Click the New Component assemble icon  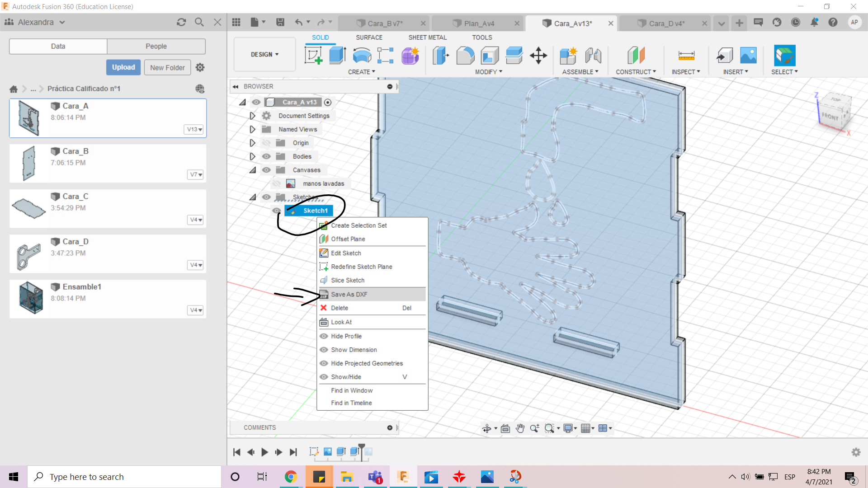coord(568,56)
